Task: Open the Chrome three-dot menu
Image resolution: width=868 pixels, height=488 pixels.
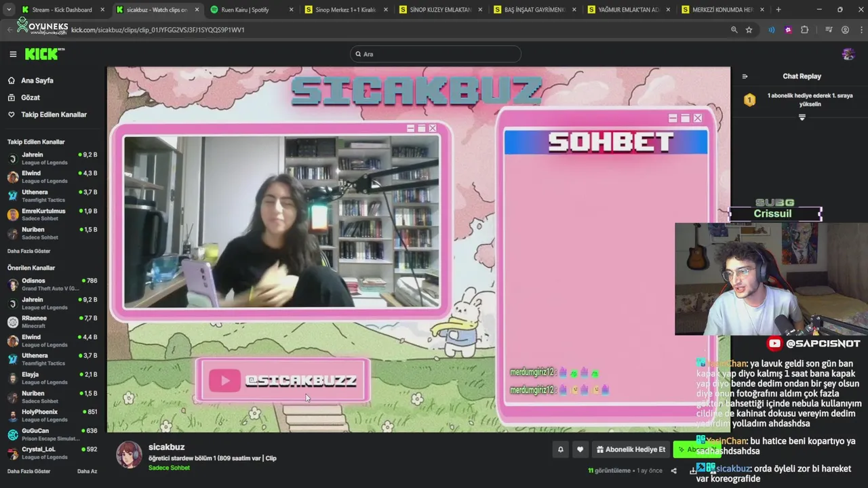Action: click(860, 30)
